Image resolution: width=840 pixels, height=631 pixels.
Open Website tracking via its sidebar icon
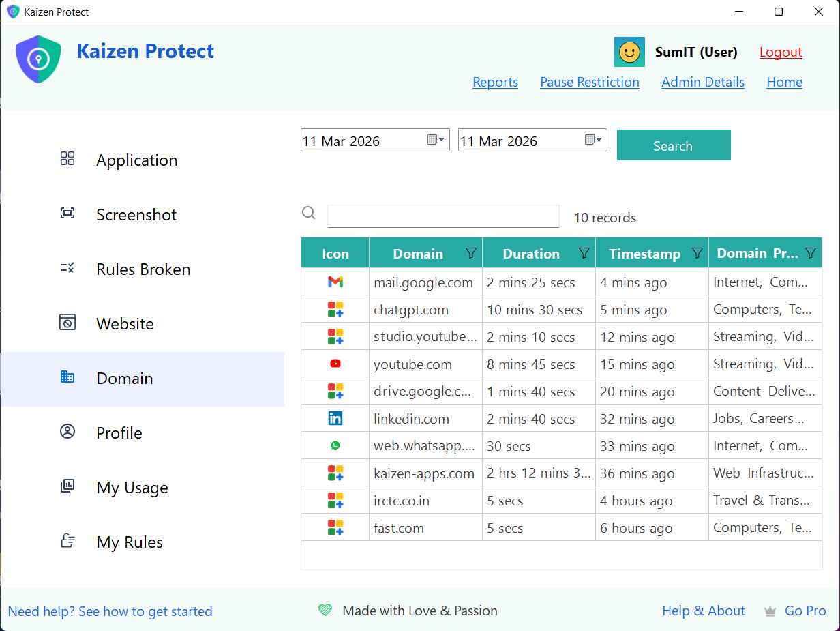(67, 322)
